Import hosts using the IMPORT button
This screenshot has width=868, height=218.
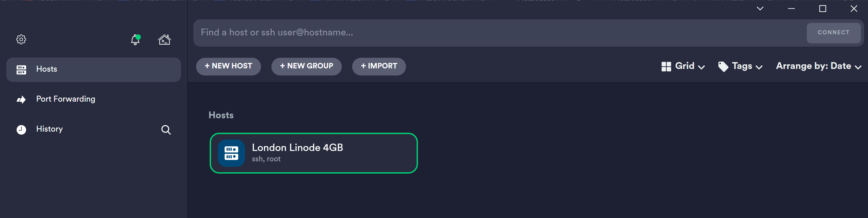coord(379,66)
